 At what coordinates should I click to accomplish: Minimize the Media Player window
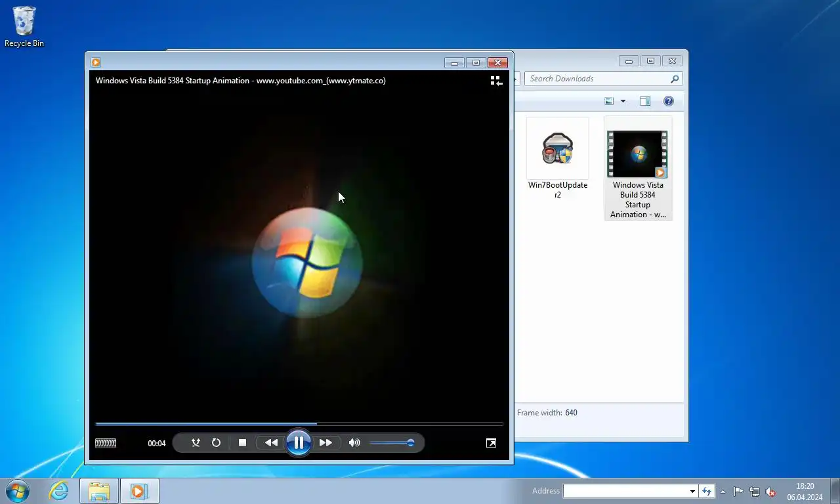(x=454, y=62)
